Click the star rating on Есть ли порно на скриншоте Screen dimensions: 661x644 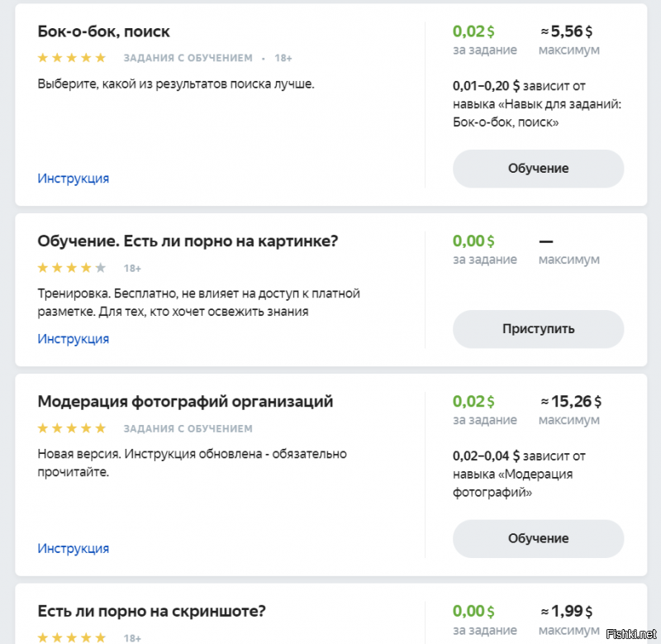pyautogui.click(x=72, y=637)
